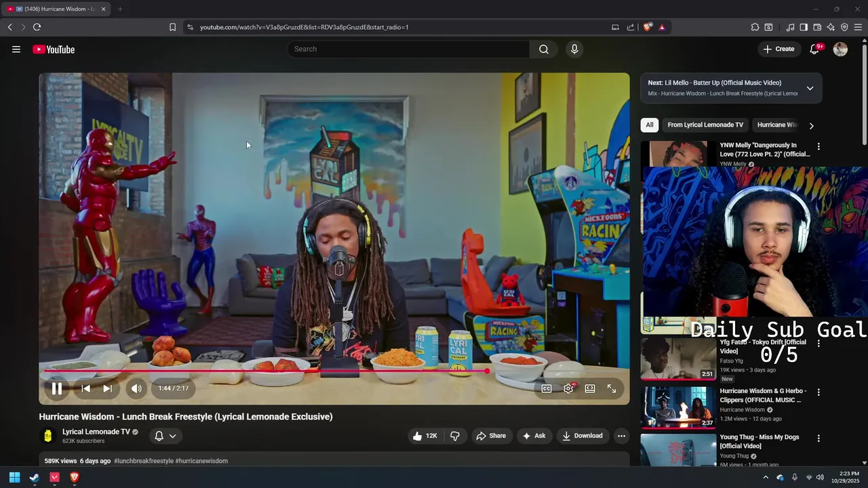Image resolution: width=868 pixels, height=488 pixels.
Task: Open Brave browser taskbar icon
Action: pos(75,477)
